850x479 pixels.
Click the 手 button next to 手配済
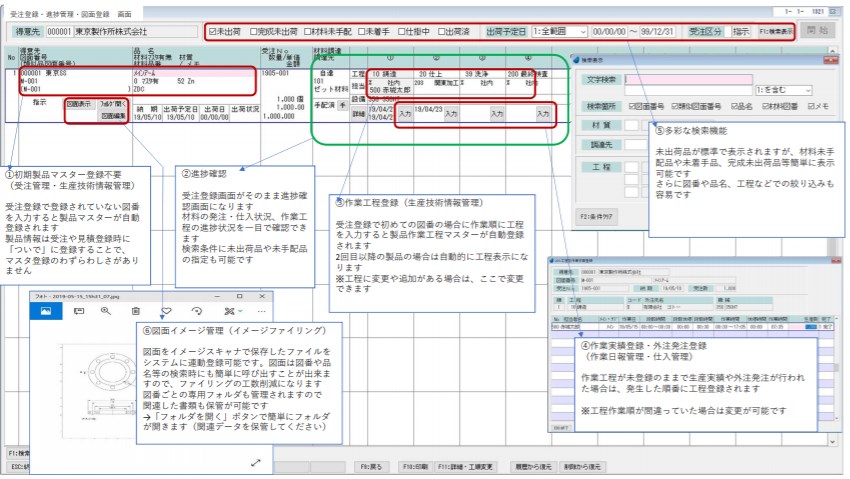[x=343, y=105]
